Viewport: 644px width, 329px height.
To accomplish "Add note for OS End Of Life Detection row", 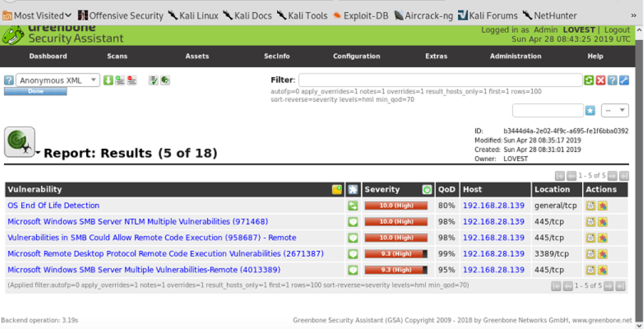I will click(591, 205).
